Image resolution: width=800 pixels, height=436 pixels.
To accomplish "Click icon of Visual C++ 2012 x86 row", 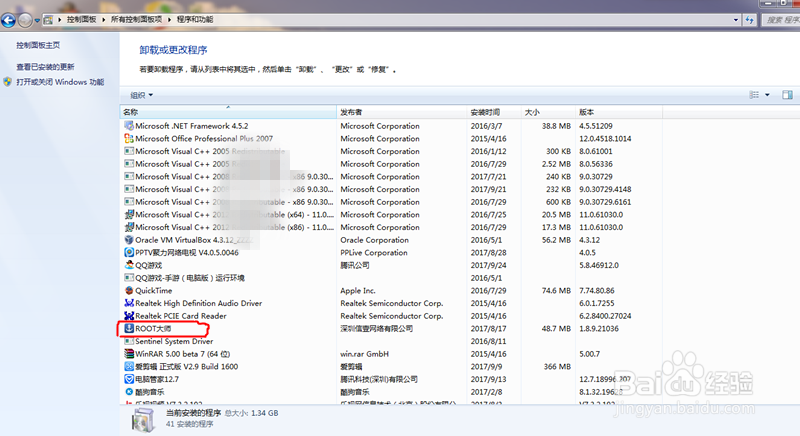I will (129, 227).
